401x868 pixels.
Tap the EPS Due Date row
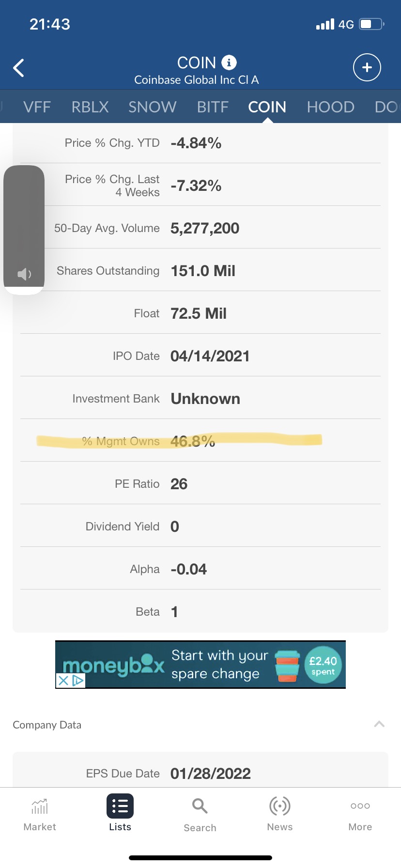(200, 773)
